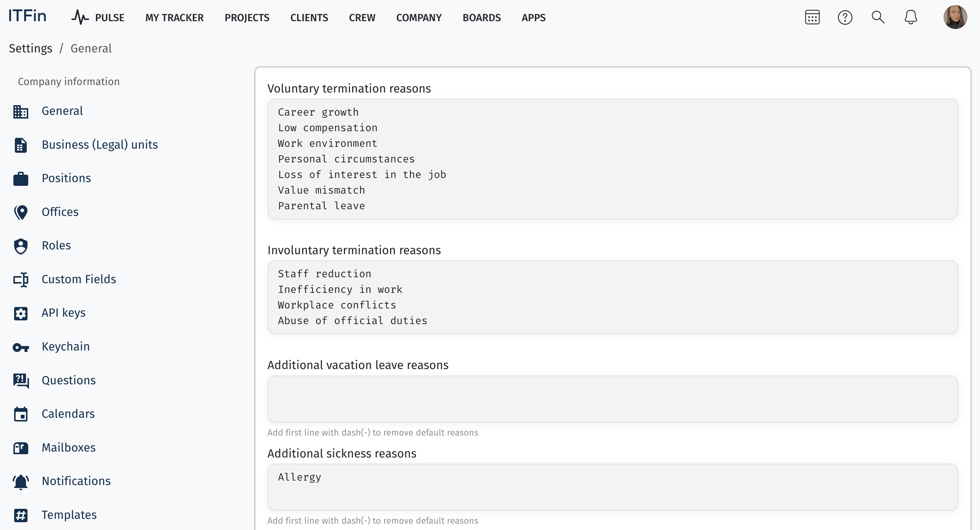
Task: Open the Keychain settings
Action: click(x=66, y=346)
